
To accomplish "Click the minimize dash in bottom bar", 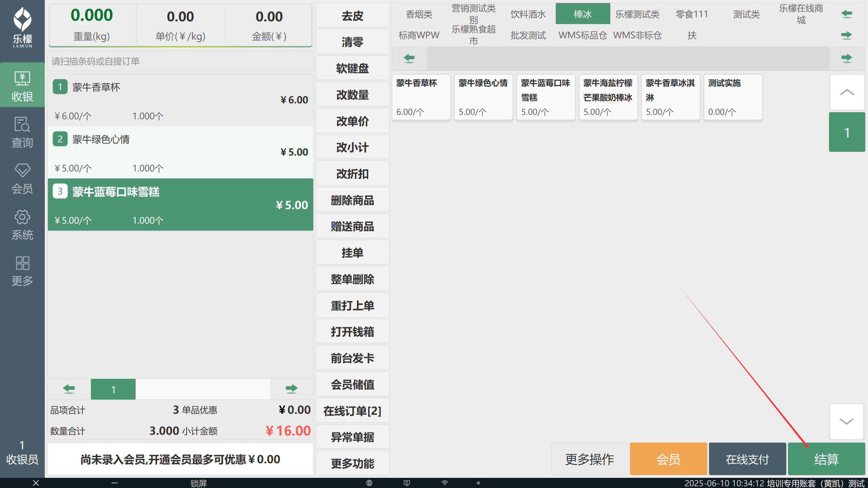I will 115,483.
